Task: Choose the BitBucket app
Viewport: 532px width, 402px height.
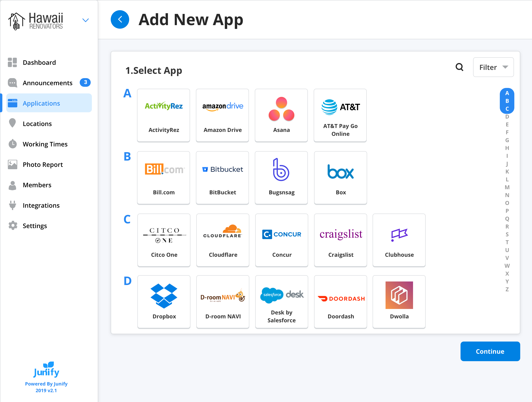Action: pyautogui.click(x=222, y=178)
